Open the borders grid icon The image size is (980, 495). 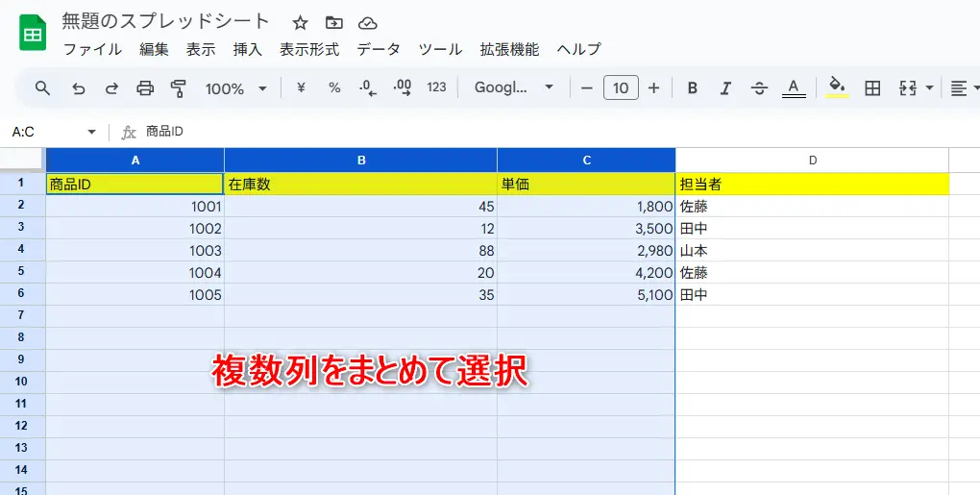pos(872,88)
